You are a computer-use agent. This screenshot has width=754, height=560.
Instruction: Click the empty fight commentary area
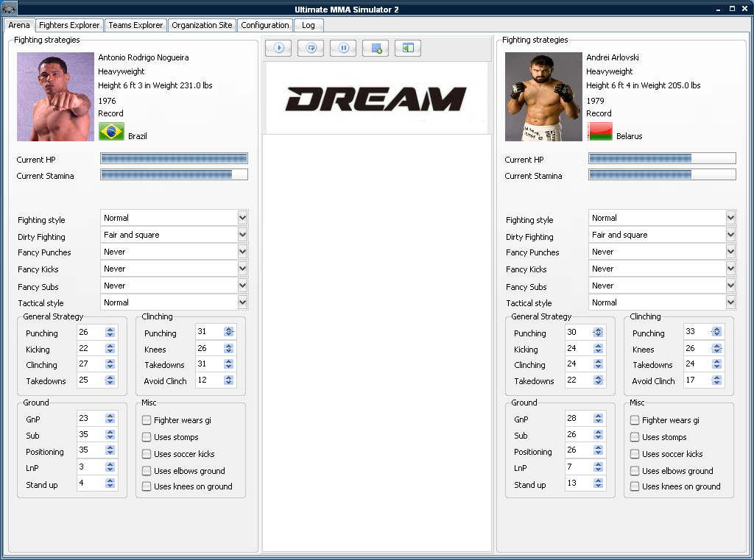(376, 343)
